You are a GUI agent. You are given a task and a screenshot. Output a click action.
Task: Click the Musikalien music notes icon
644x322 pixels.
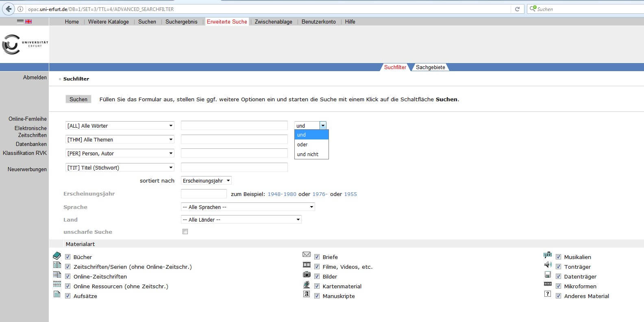(548, 255)
